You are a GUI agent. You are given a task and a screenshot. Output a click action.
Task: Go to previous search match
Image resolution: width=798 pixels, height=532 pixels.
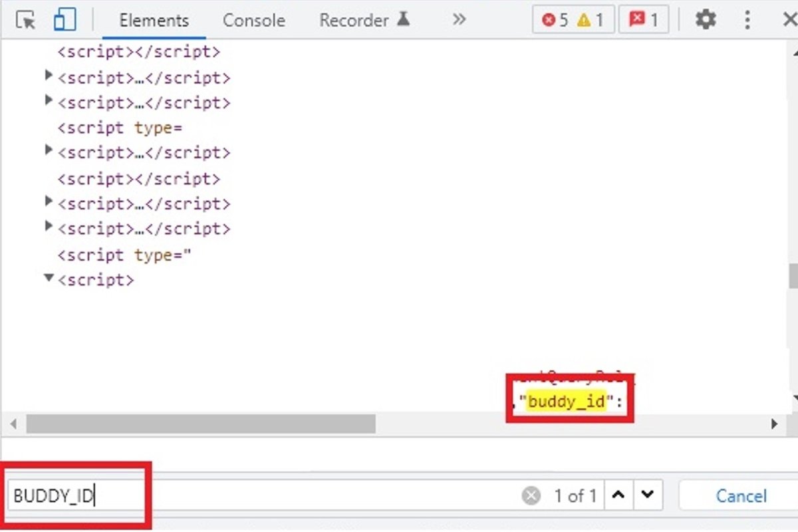coord(618,495)
